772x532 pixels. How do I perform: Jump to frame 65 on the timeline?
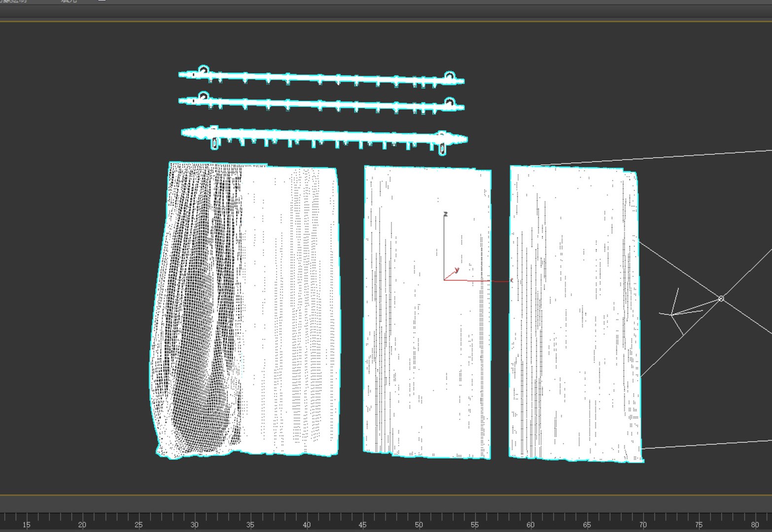tap(587, 525)
